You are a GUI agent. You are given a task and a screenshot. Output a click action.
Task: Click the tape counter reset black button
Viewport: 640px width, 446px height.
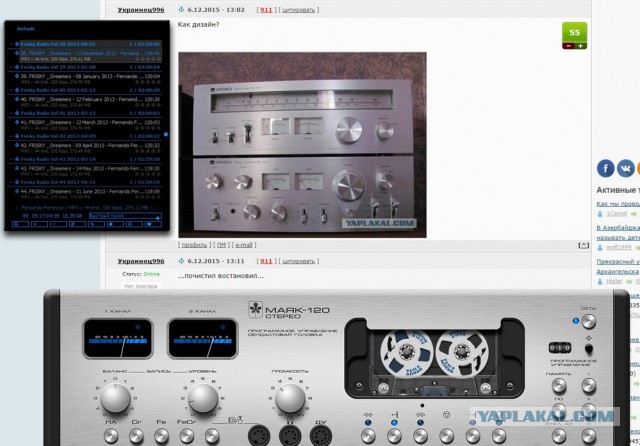[x=589, y=348]
